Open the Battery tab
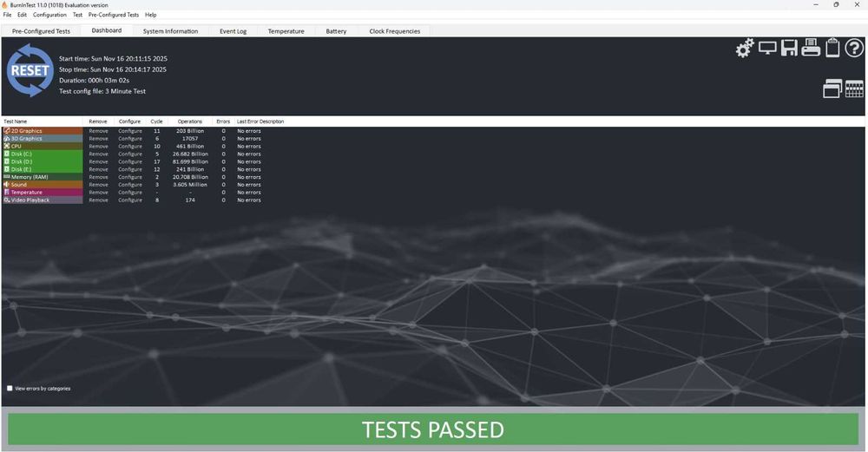The width and height of the screenshot is (868, 452). 336,31
